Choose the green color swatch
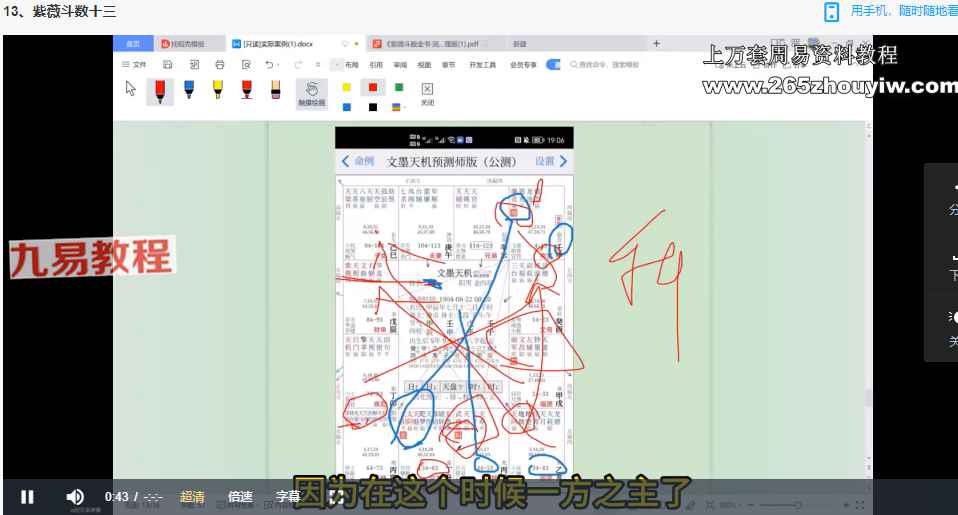 [399, 87]
